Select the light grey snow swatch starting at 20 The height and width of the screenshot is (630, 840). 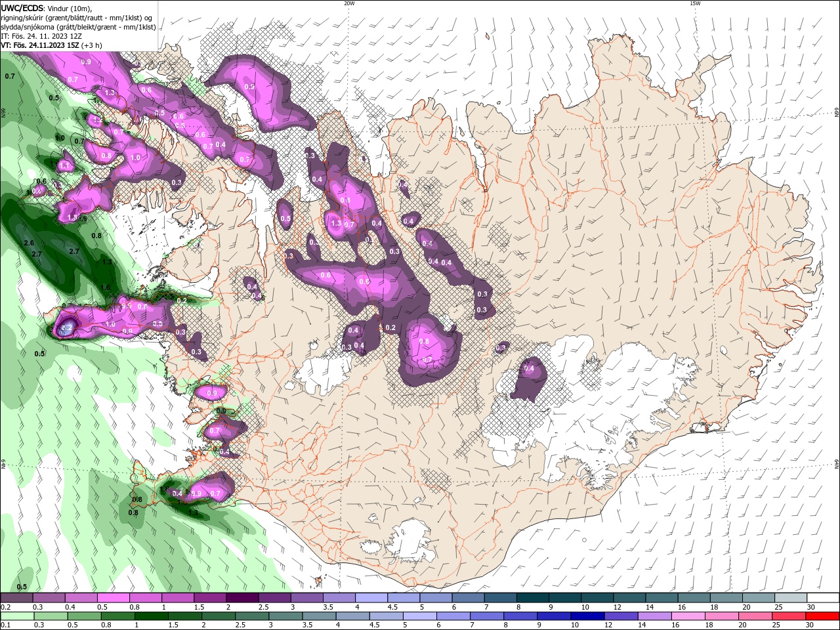pyautogui.click(x=759, y=598)
